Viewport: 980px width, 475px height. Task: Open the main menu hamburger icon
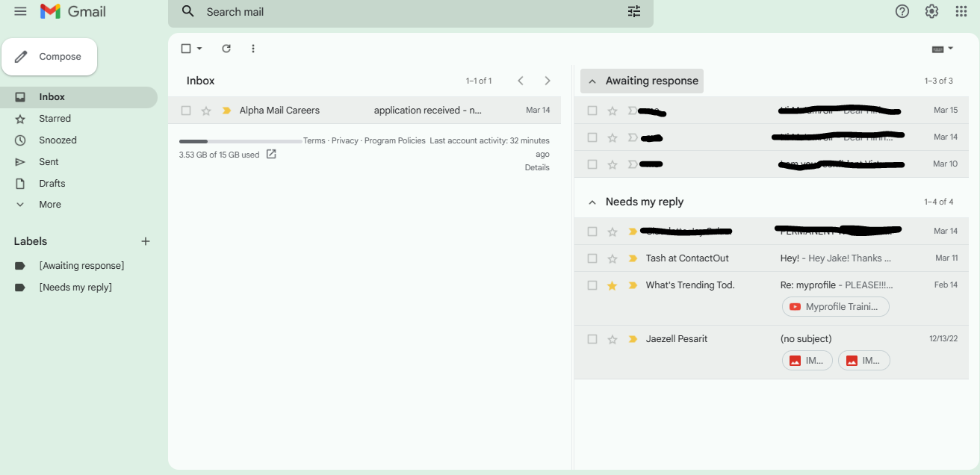[x=20, y=11]
